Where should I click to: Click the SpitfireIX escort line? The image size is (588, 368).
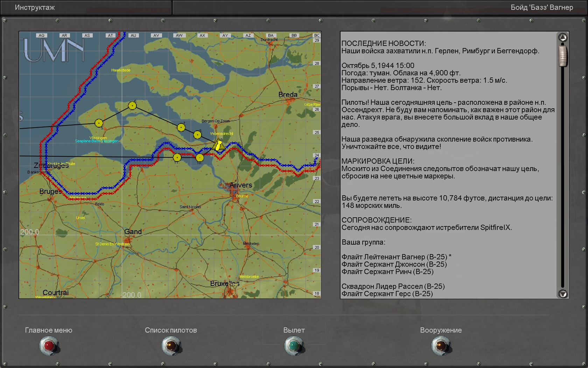427,227
